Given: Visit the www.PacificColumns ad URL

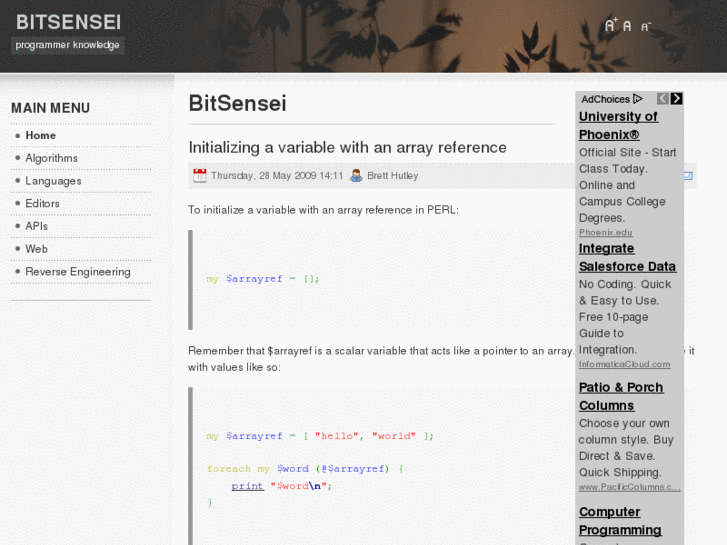Looking at the screenshot, I should (630, 487).
